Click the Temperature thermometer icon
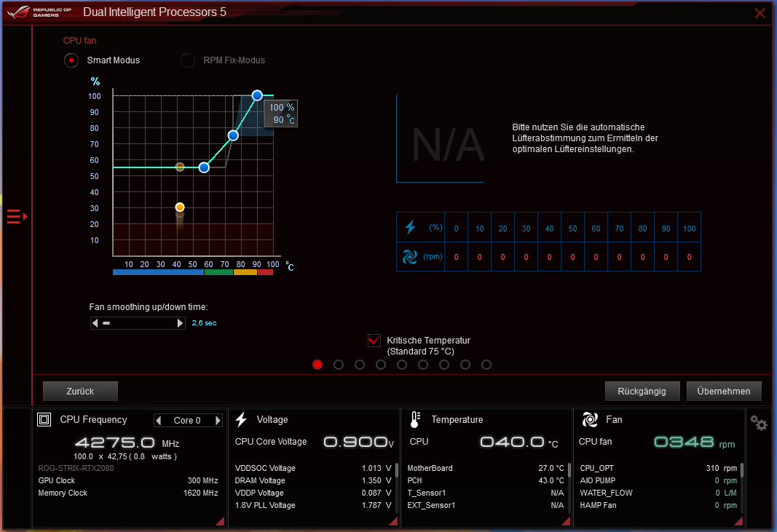The image size is (777, 532). pos(415,419)
